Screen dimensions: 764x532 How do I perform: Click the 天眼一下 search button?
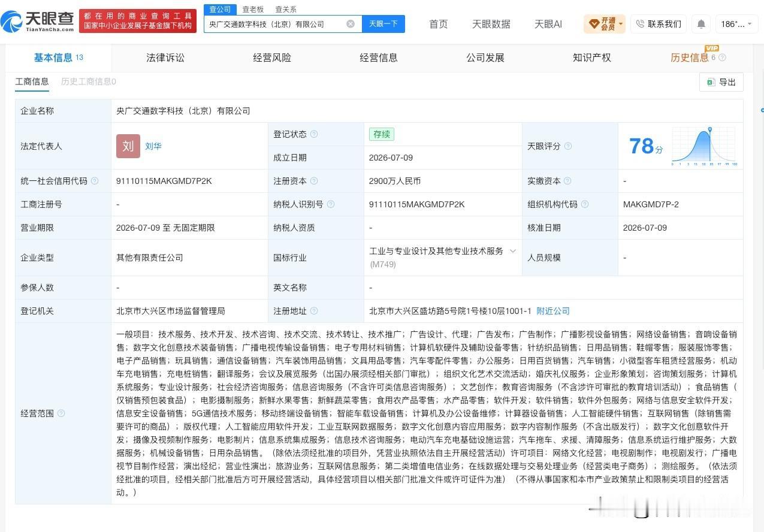point(383,24)
